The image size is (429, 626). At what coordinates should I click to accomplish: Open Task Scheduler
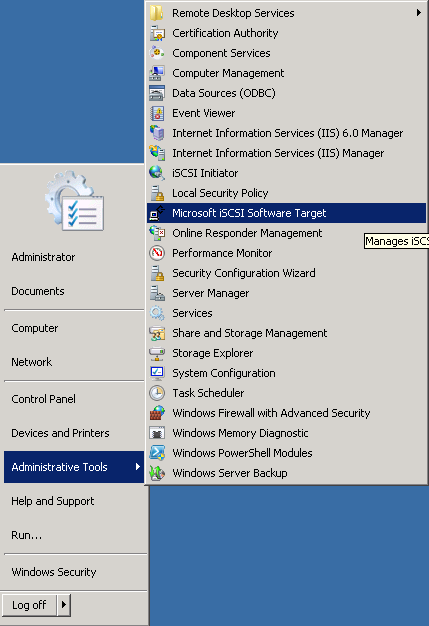click(x=286, y=393)
